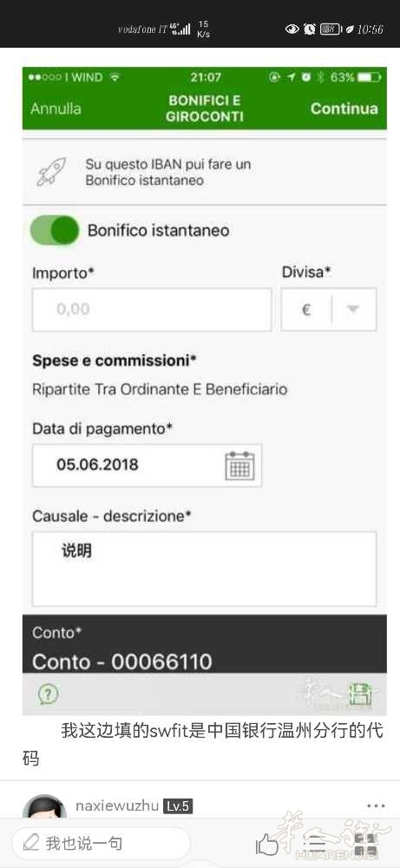Like the post with thumbs-up icon
The height and width of the screenshot is (868, 400).
[x=266, y=845]
